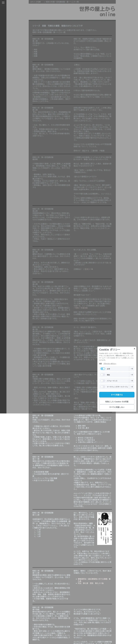Image resolution: width=138 pixels, height=644 pixels.
Task: Open the 概要 link in cookie dialog
Action: pos(100,364)
